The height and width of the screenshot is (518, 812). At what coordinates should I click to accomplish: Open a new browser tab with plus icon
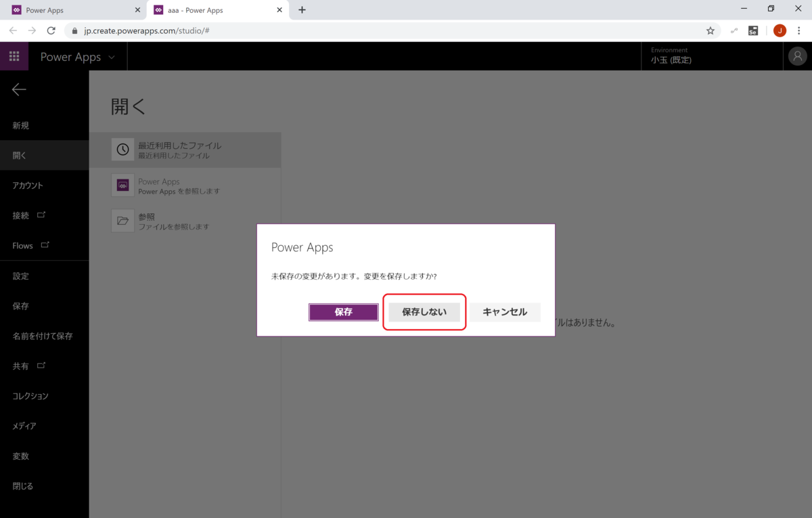coord(302,10)
